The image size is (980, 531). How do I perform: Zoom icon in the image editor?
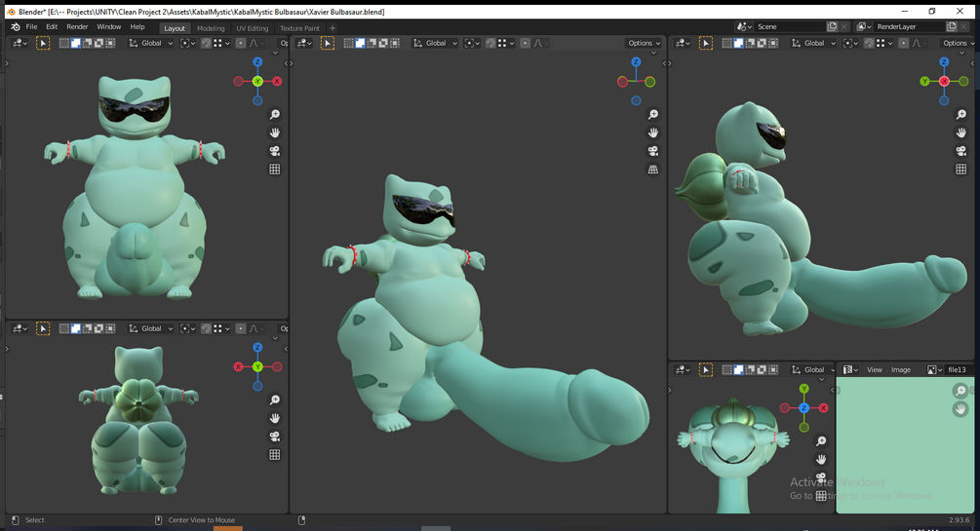click(960, 391)
